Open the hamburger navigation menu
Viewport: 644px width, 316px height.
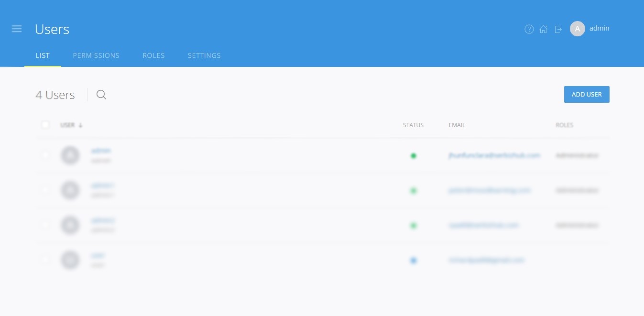17,29
